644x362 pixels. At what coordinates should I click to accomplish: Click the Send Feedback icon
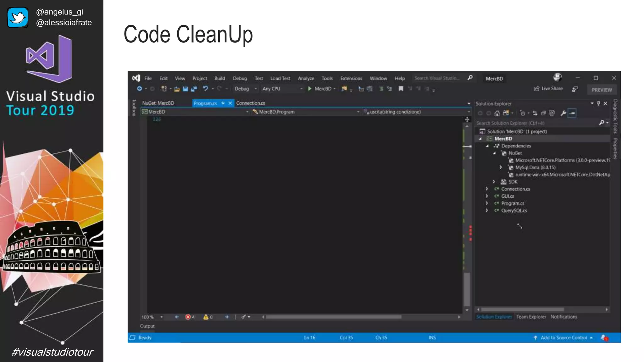point(575,89)
